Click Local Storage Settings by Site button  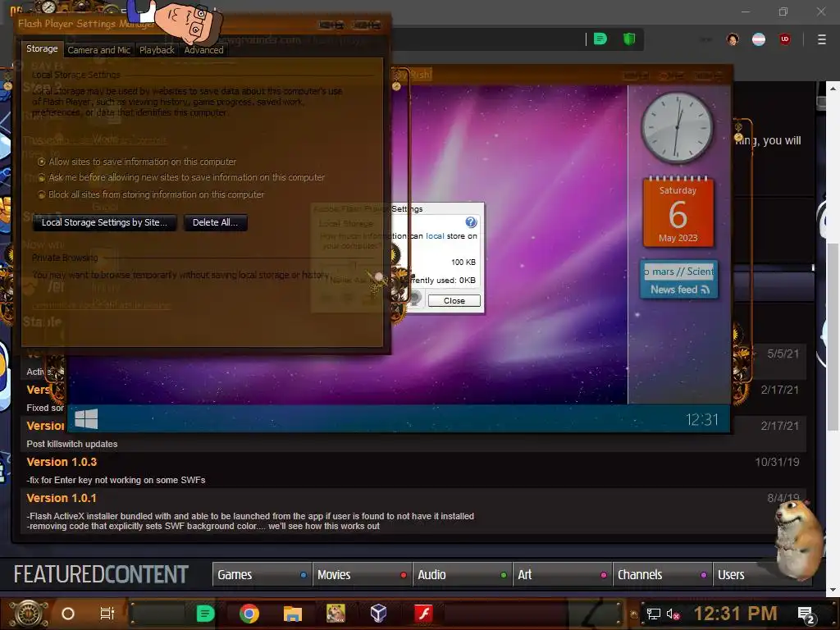tap(104, 222)
